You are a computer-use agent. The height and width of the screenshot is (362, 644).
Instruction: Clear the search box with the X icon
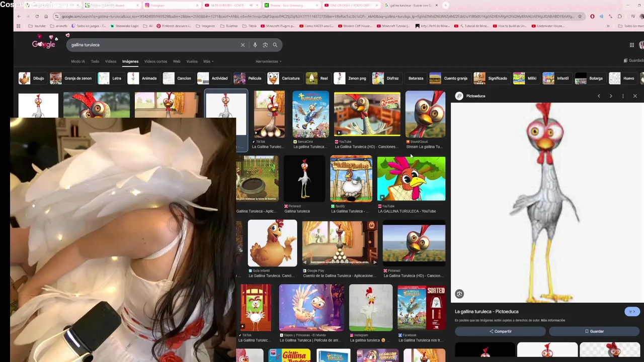[x=243, y=45]
